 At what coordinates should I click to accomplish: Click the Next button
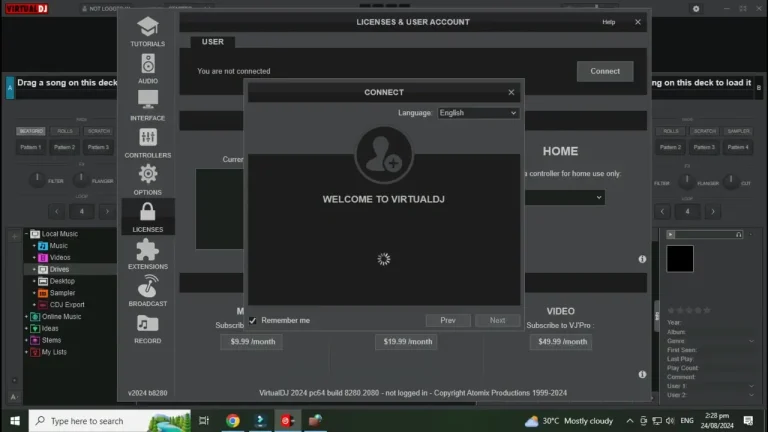(x=497, y=320)
